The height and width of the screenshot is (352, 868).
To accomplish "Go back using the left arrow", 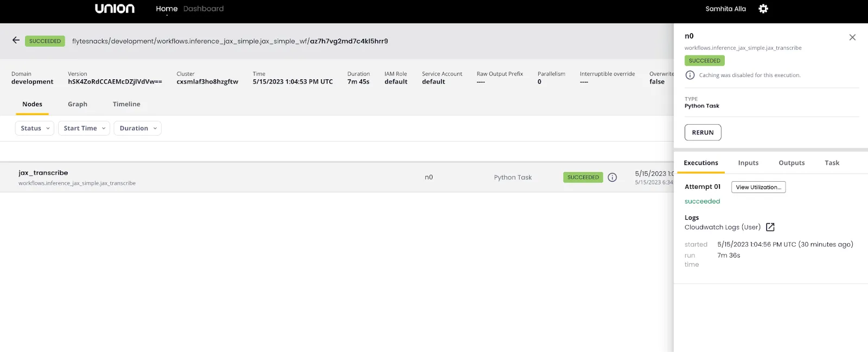I will 16,40.
